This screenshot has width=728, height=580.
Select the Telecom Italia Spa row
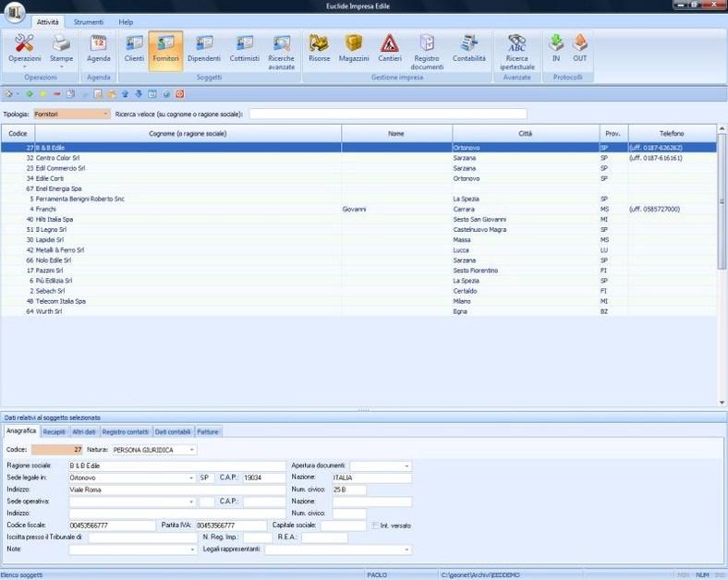point(61,301)
